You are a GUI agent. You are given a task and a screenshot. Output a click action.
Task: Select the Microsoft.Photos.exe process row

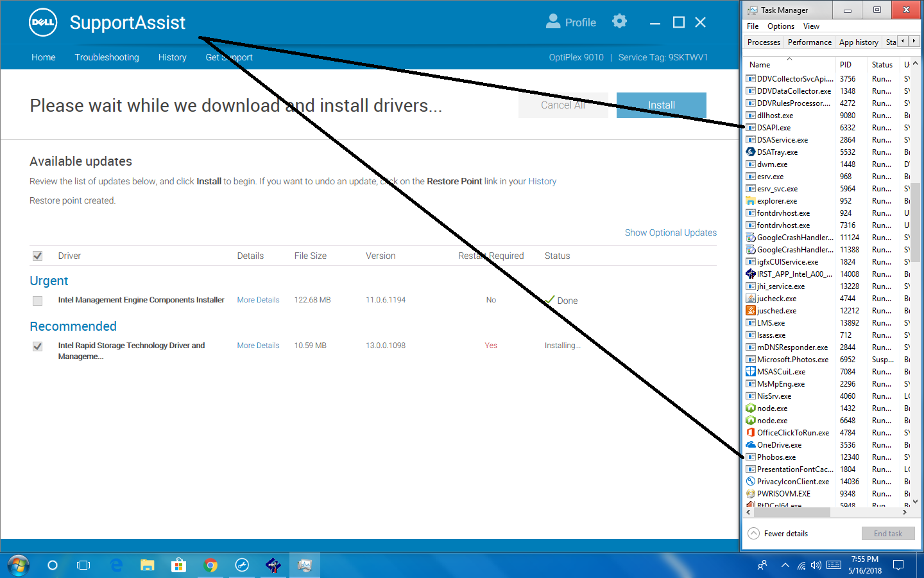(x=828, y=360)
